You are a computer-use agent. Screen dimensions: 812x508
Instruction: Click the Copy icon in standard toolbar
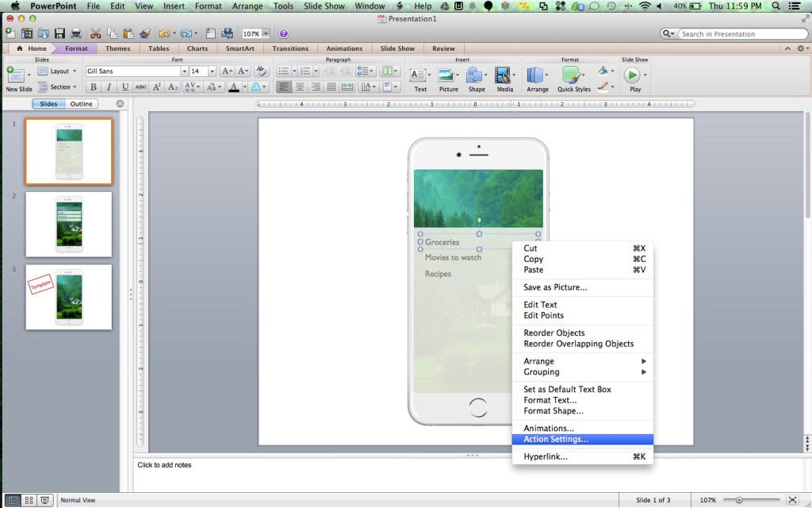click(x=112, y=33)
